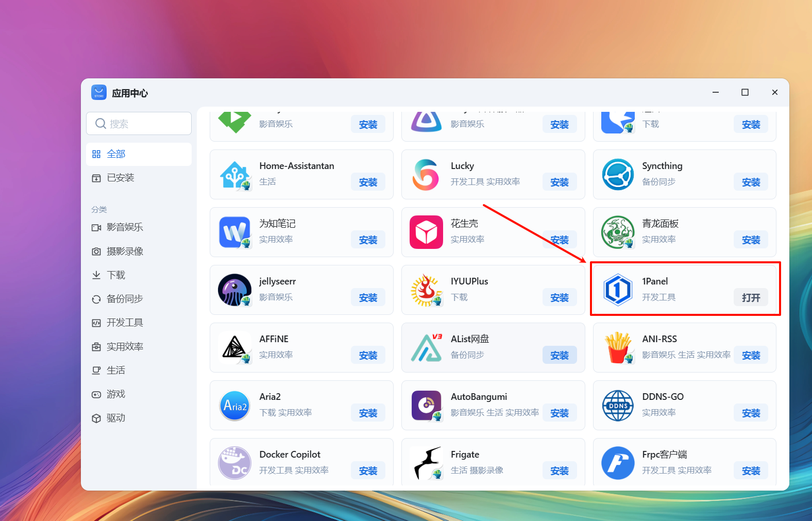Open the 实用效率 category in sidebar
Viewport: 812px width, 521px height.
click(x=139, y=347)
